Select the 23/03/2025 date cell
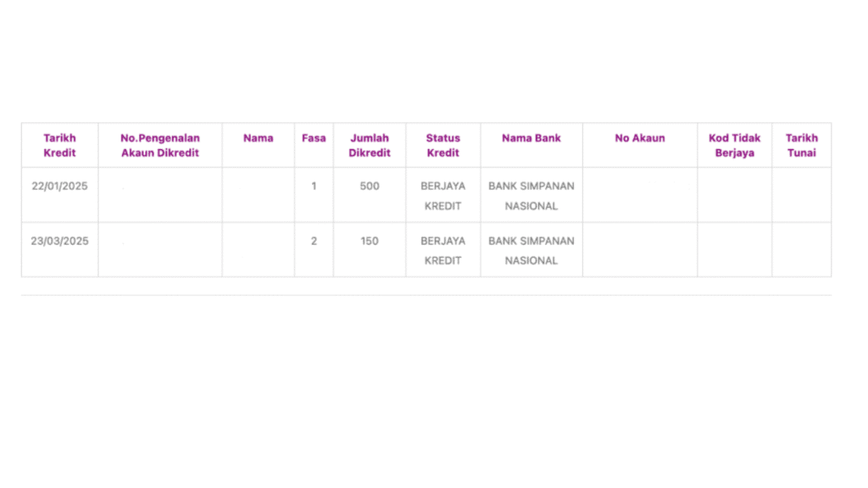This screenshot has width=868, height=488. (59, 241)
